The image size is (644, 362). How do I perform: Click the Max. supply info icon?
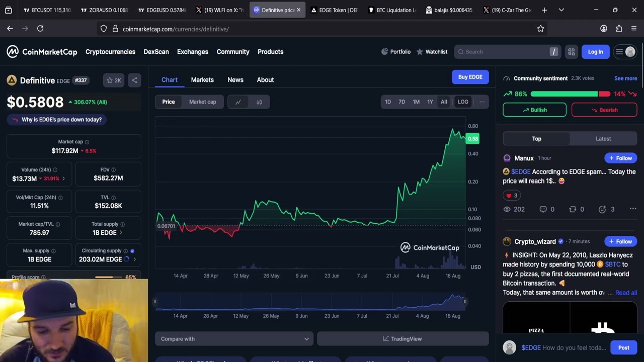click(x=53, y=251)
